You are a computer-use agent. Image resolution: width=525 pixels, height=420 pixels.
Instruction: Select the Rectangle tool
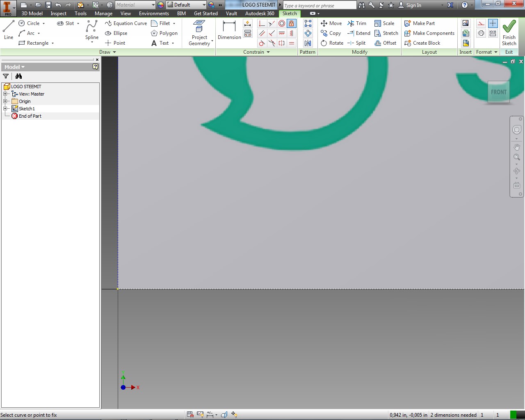pos(34,43)
